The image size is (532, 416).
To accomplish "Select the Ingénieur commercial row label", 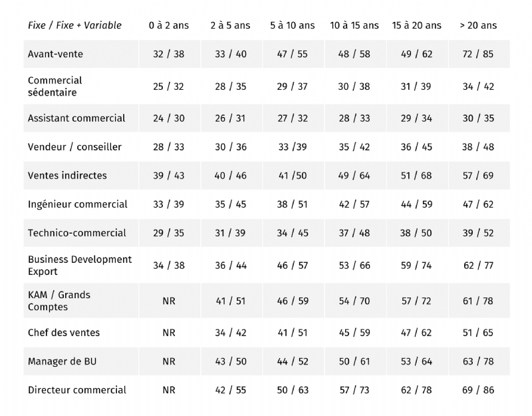I will pyautogui.click(x=77, y=204).
